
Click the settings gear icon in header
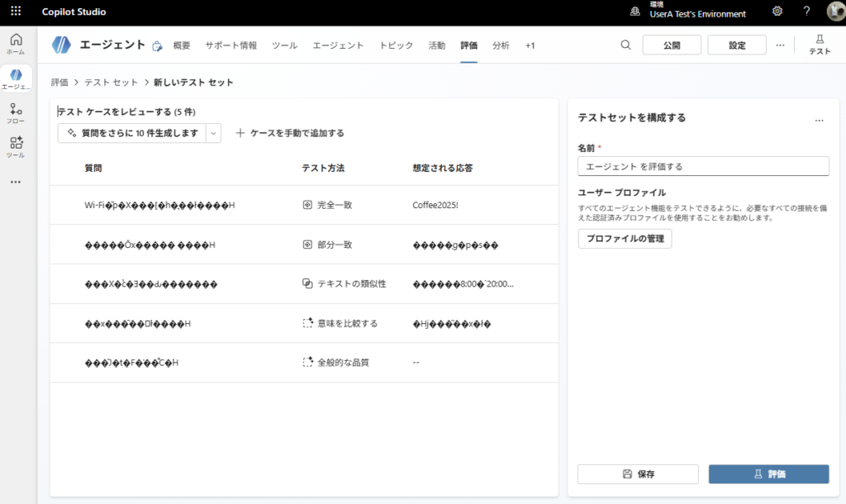click(x=777, y=12)
